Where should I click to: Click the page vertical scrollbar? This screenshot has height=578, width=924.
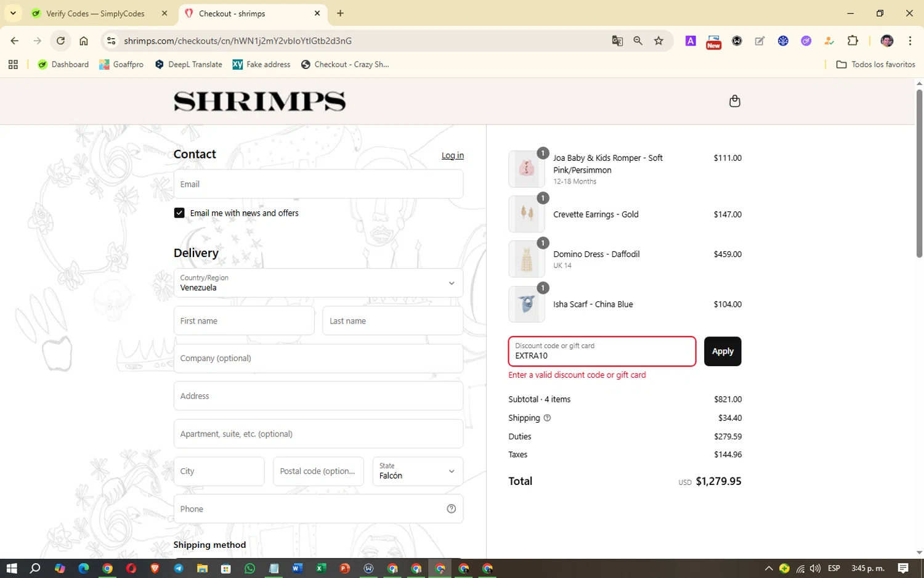click(919, 173)
